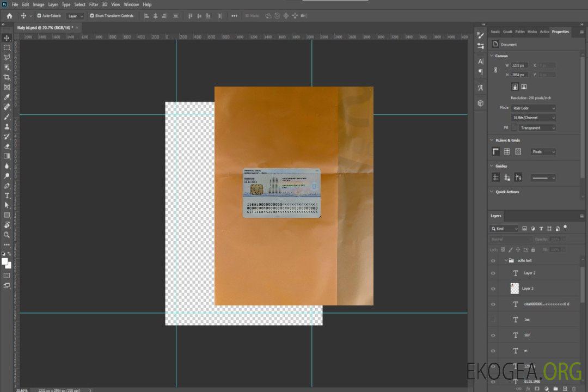Pick the Zoom tool
The height and width of the screenshot is (392, 588).
click(x=7, y=235)
